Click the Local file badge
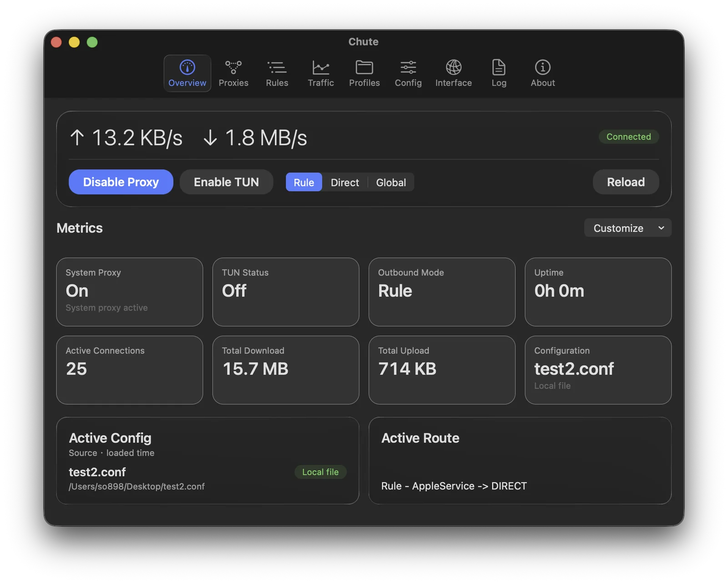The image size is (728, 584). click(x=320, y=472)
